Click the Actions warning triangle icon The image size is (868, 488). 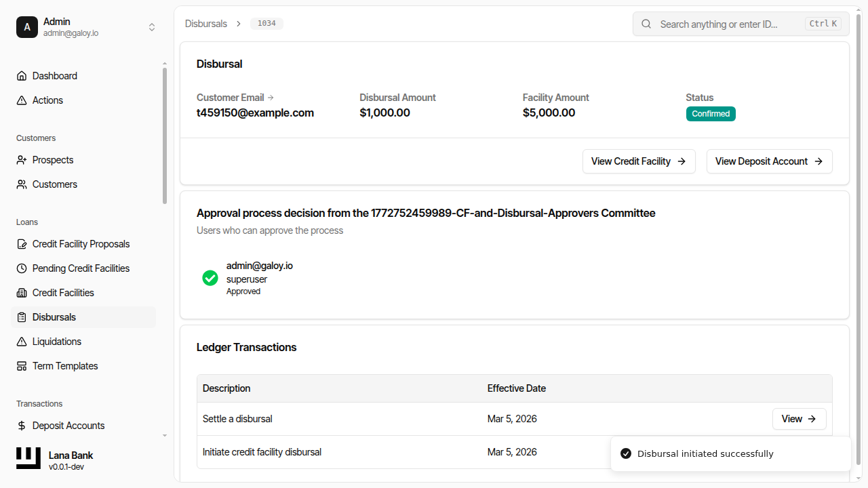22,100
